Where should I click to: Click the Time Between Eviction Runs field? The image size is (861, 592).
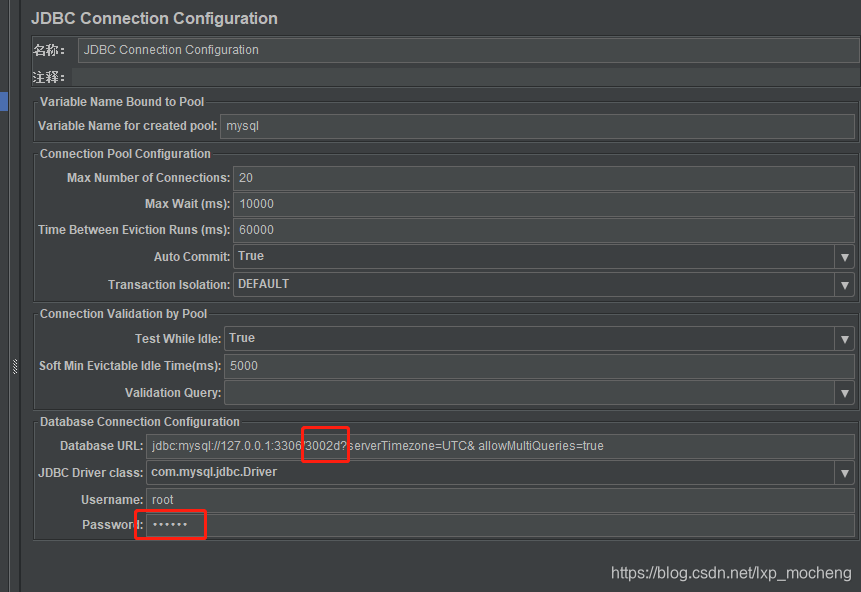(544, 230)
